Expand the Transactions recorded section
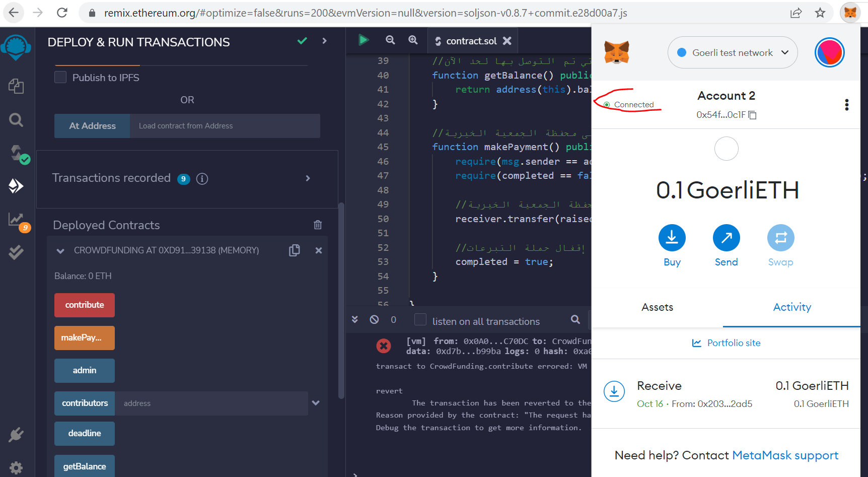Image resolution: width=868 pixels, height=477 pixels. click(x=308, y=178)
